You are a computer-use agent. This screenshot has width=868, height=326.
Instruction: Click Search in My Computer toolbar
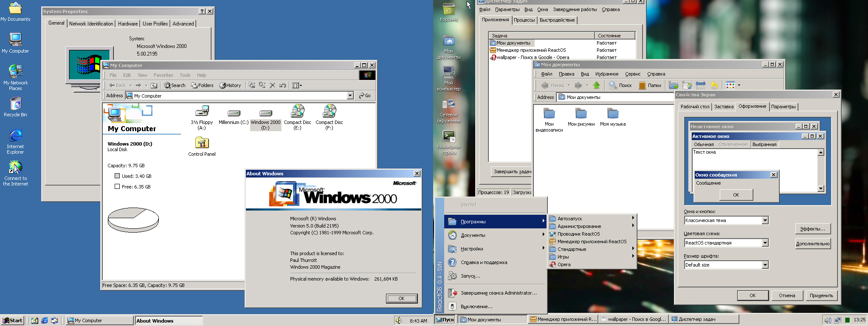(x=175, y=85)
